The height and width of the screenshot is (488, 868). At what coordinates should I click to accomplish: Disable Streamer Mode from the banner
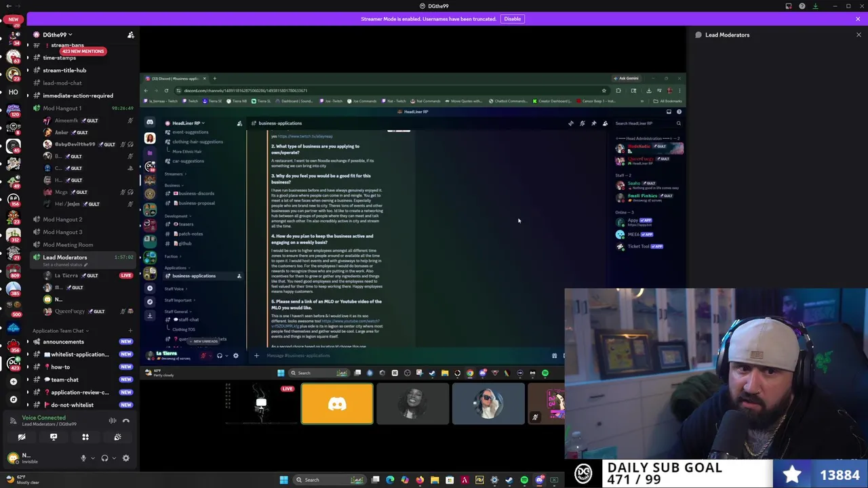click(x=512, y=19)
